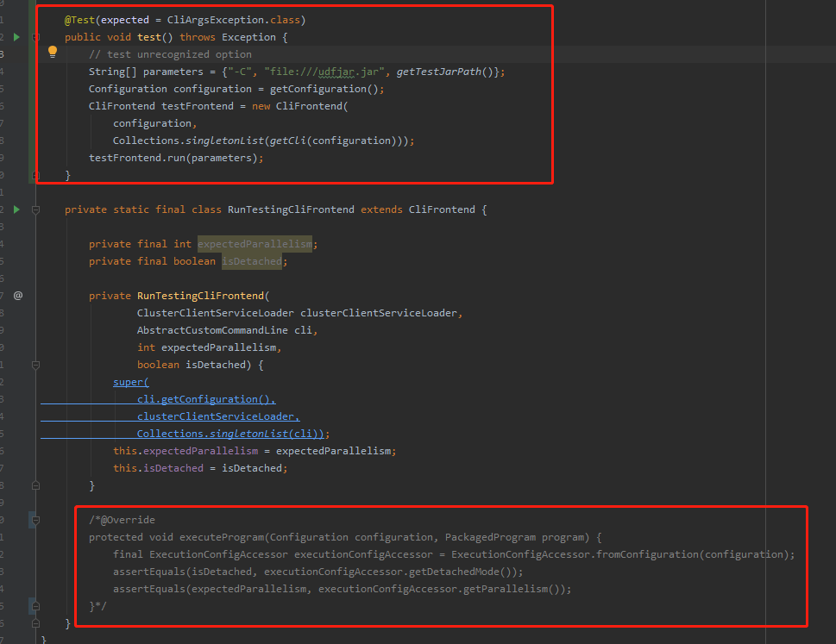The height and width of the screenshot is (644, 836).
Task: Collapse the test() method body fold marker
Action: tap(35, 37)
